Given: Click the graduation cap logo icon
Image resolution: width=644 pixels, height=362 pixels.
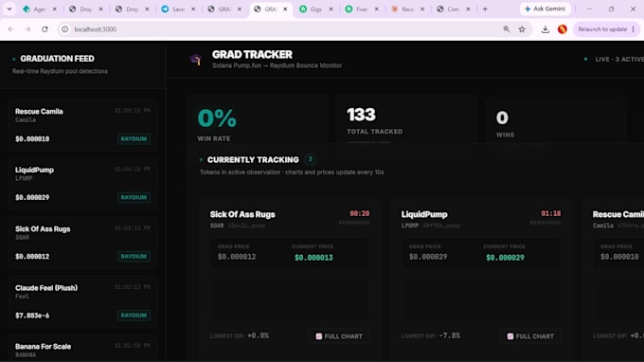Looking at the screenshot, I should coord(196,60).
